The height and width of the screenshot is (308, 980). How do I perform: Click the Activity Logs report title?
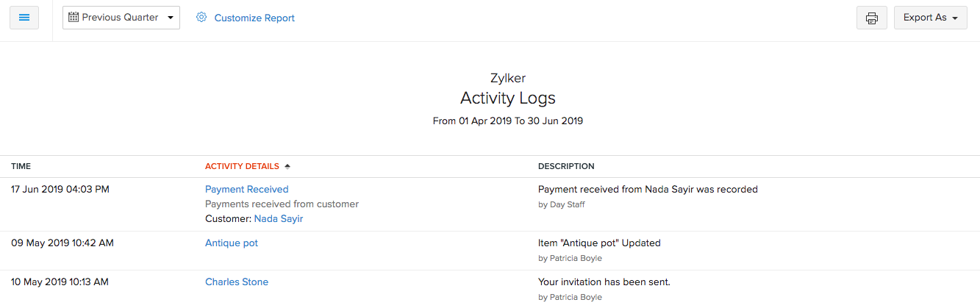tap(507, 98)
